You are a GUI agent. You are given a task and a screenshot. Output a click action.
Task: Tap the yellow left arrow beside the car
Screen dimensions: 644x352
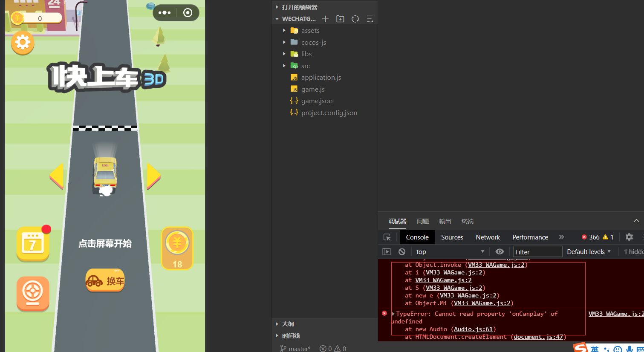(57, 176)
